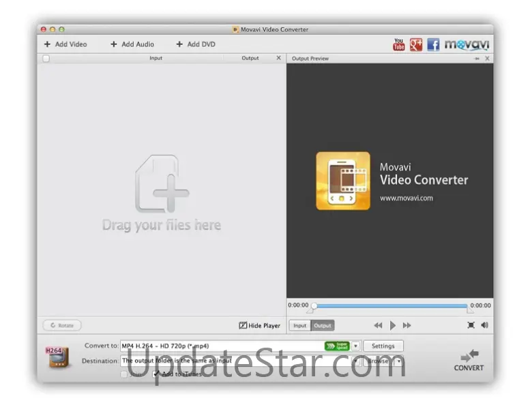Click the yellow minimize window button
This screenshot has width=532, height=407.
coord(53,29)
